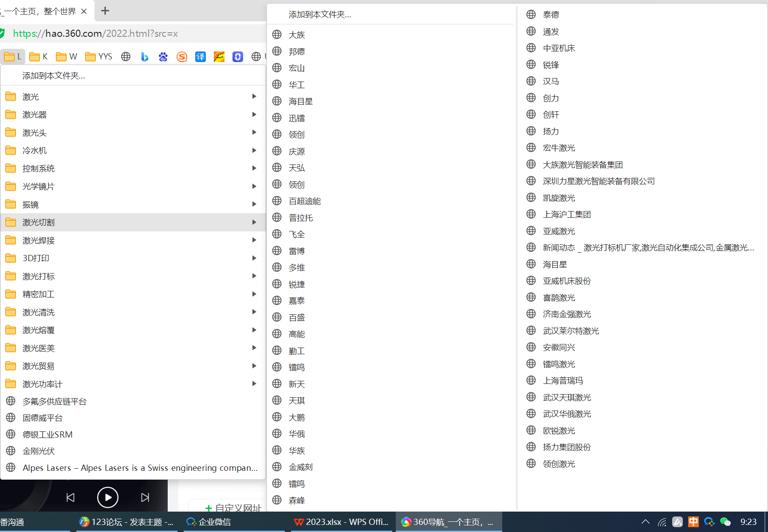Click the system clock showing 9:23

[748, 522]
